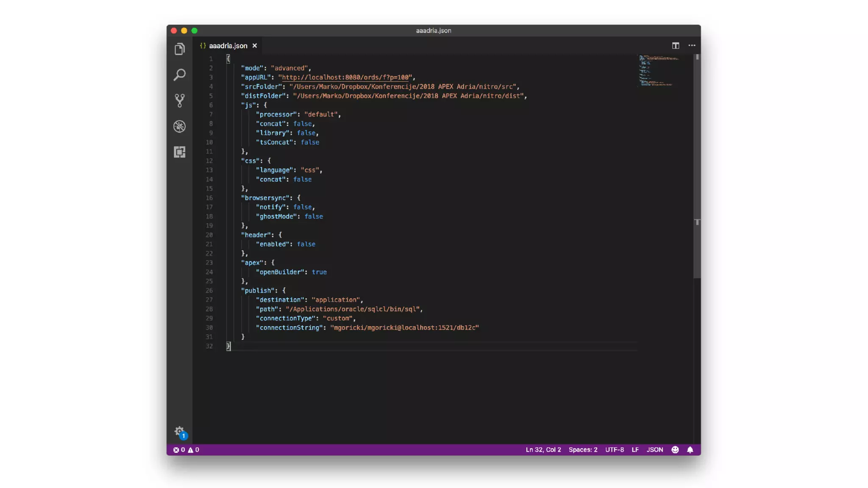Image resolution: width=868 pixels, height=488 pixels.
Task: Click the errors and warnings indicator
Action: (x=186, y=449)
